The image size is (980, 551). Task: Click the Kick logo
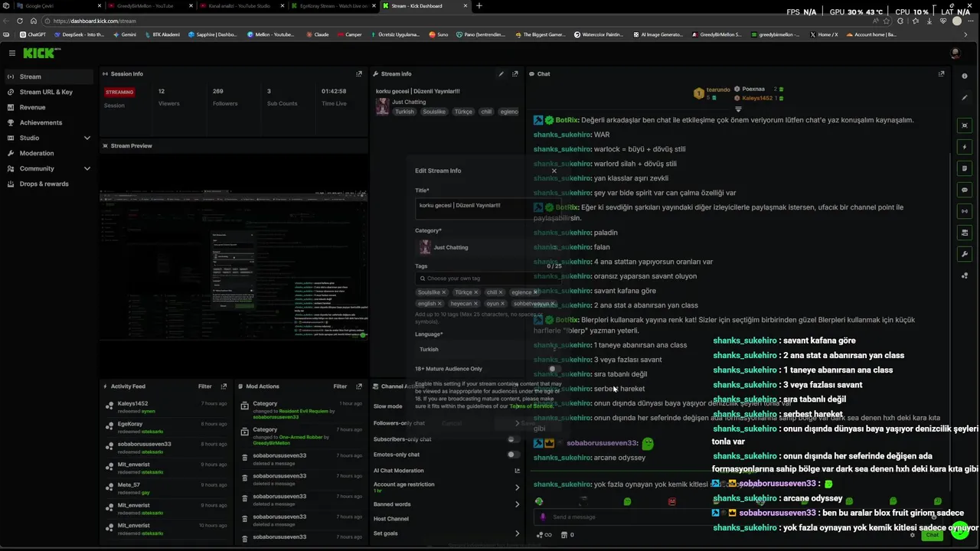(38, 53)
